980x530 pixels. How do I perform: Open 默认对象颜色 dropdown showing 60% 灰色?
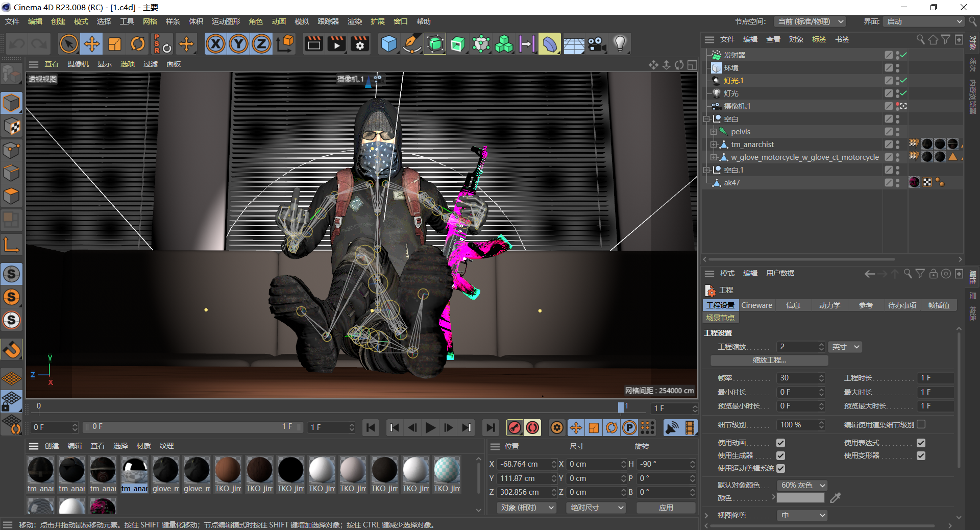(802, 485)
